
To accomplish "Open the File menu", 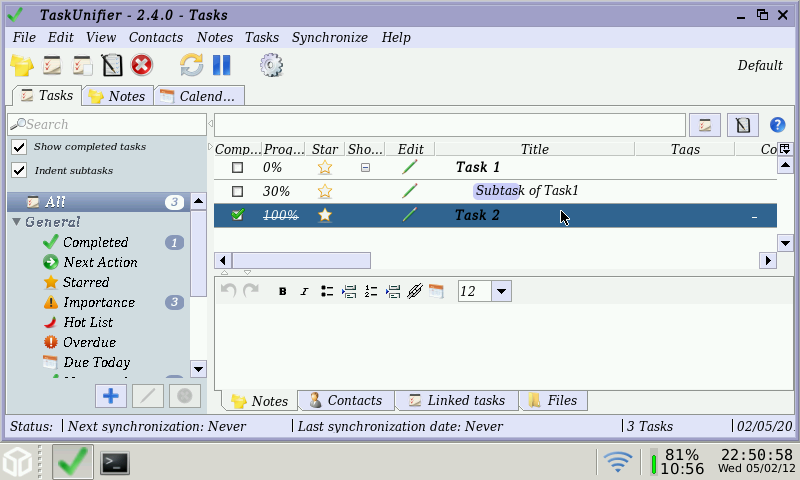I will click(24, 37).
